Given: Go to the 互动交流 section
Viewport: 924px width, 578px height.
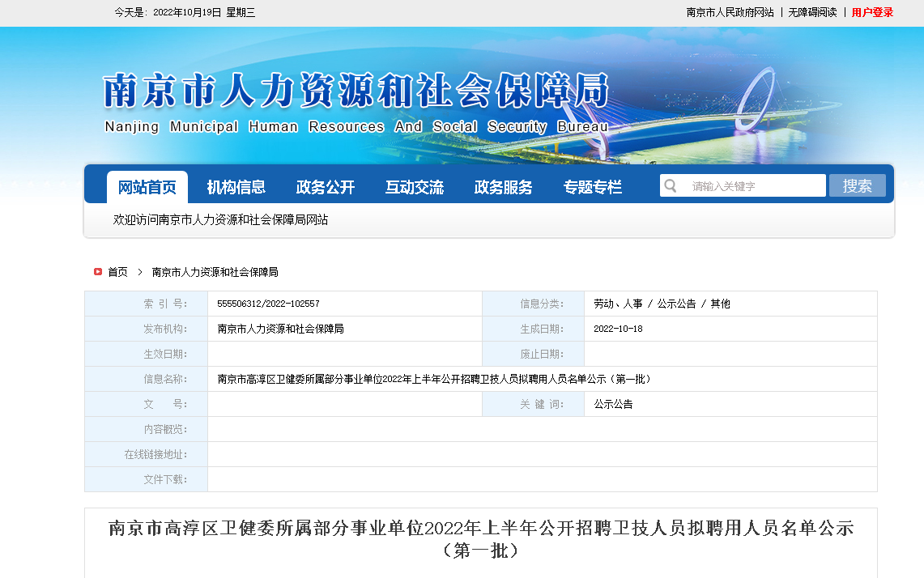Looking at the screenshot, I should pyautogui.click(x=415, y=187).
